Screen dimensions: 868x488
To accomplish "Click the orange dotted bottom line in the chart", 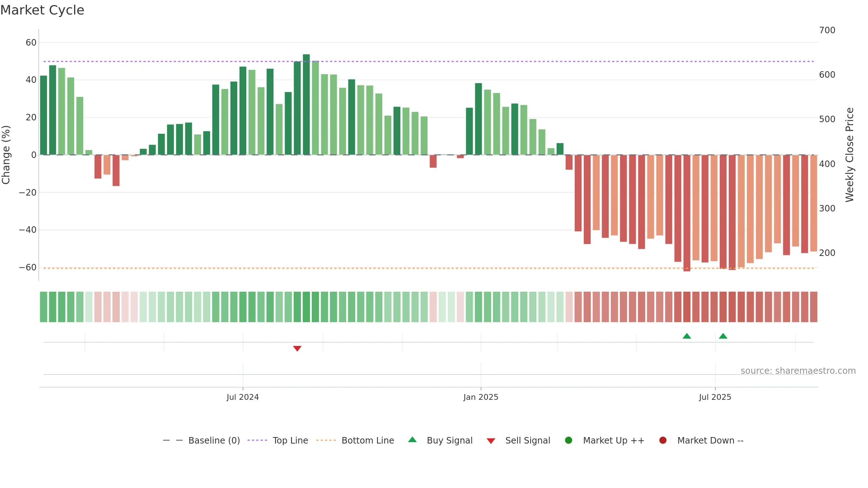I will pos(429,268).
